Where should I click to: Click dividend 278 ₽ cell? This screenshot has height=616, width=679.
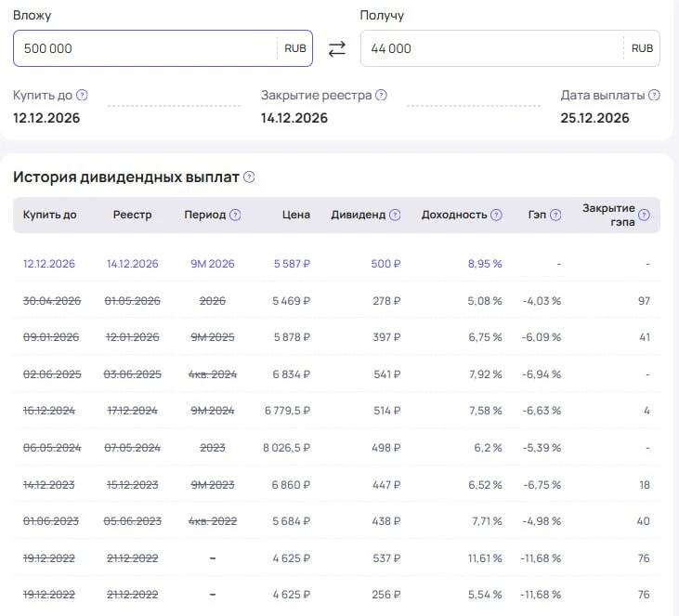(386, 301)
